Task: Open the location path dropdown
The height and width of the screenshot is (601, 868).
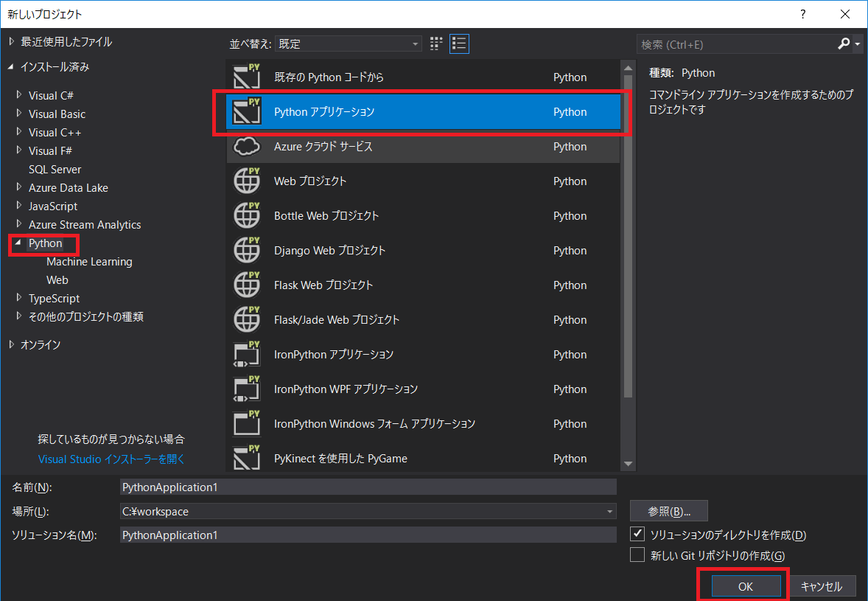Action: click(609, 511)
